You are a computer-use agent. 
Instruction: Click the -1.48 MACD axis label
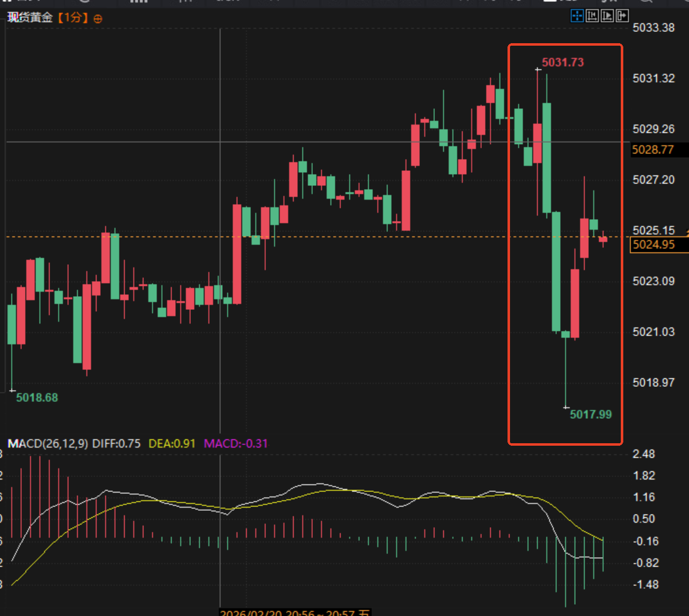coord(645,584)
